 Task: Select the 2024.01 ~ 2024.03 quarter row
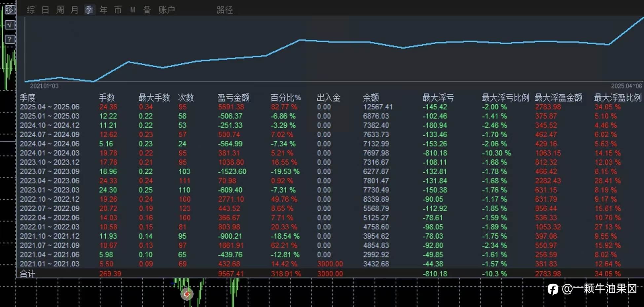[330, 153]
